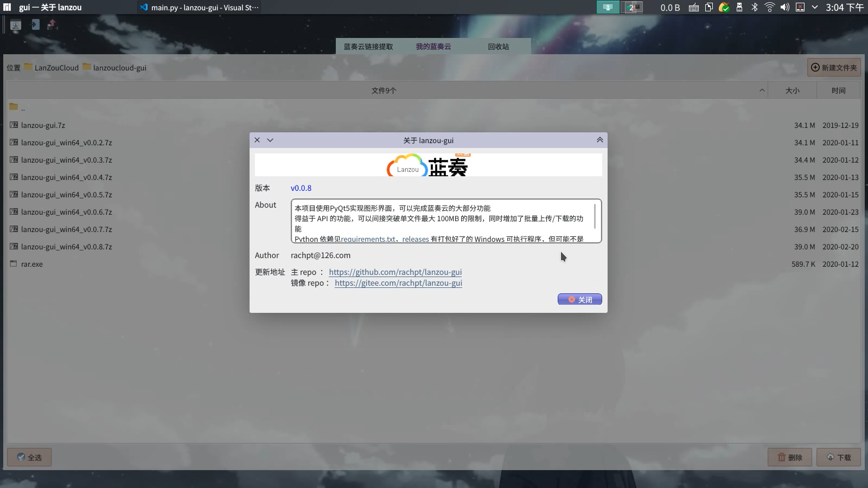The image size is (868, 488).
Task: Click the logout arrow icon in the main toolbar
Action: coord(35,24)
